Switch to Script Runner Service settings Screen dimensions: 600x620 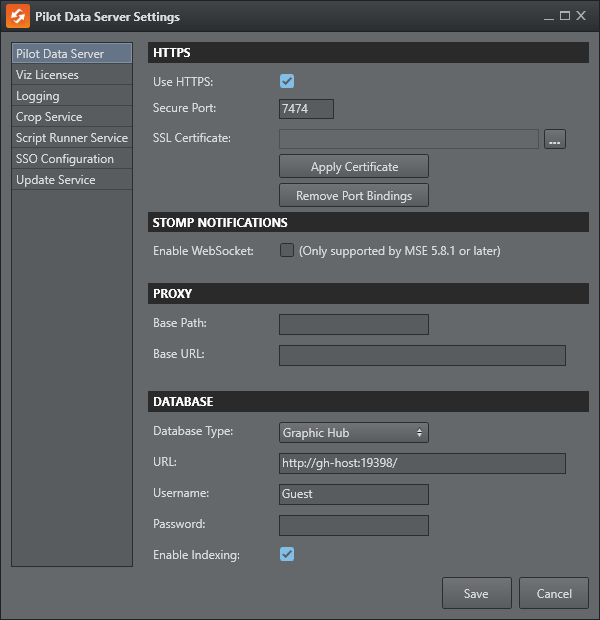click(71, 138)
